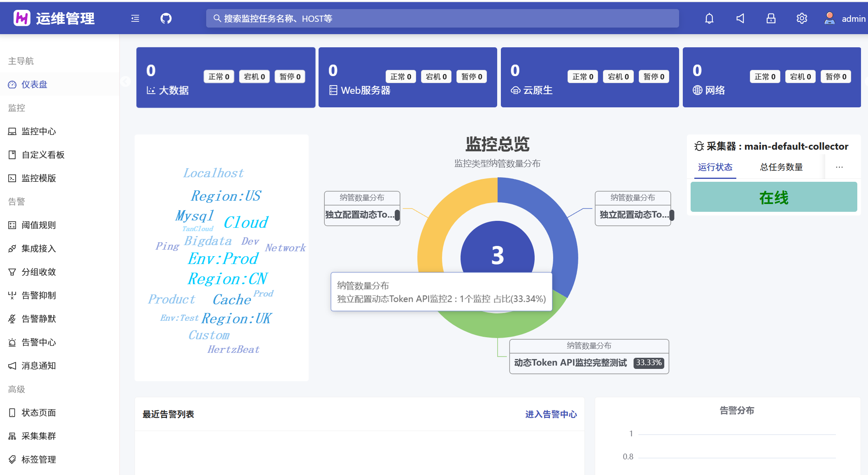Click in the monitor search field
The width and height of the screenshot is (868, 475).
[x=442, y=19]
